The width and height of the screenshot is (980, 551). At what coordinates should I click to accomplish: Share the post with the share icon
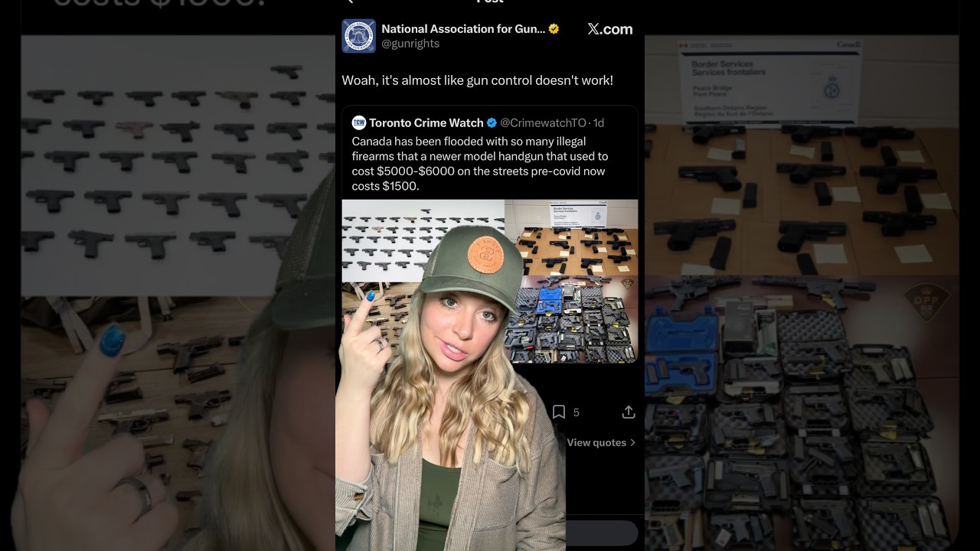coord(629,412)
